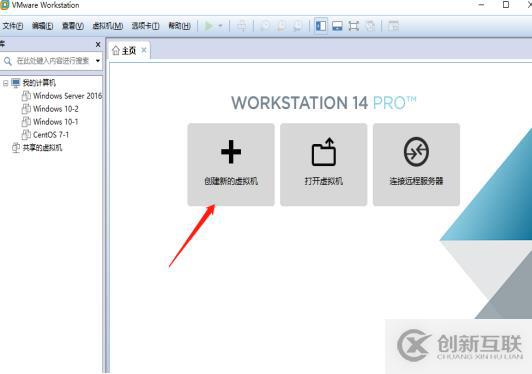Click the 创建新的虚拟机 tile
The width and height of the screenshot is (532, 374).
pos(231,165)
